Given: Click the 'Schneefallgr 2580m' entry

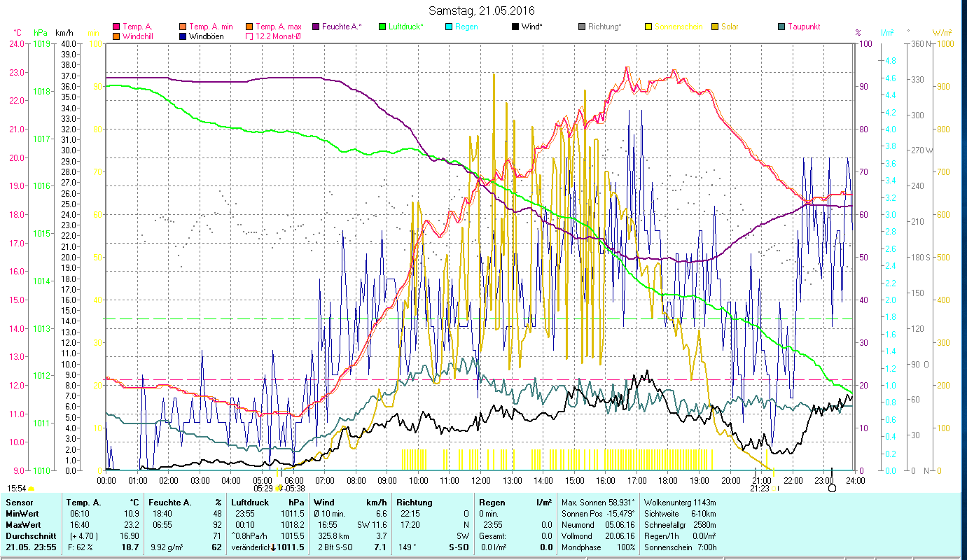Looking at the screenshot, I should coord(679,524).
